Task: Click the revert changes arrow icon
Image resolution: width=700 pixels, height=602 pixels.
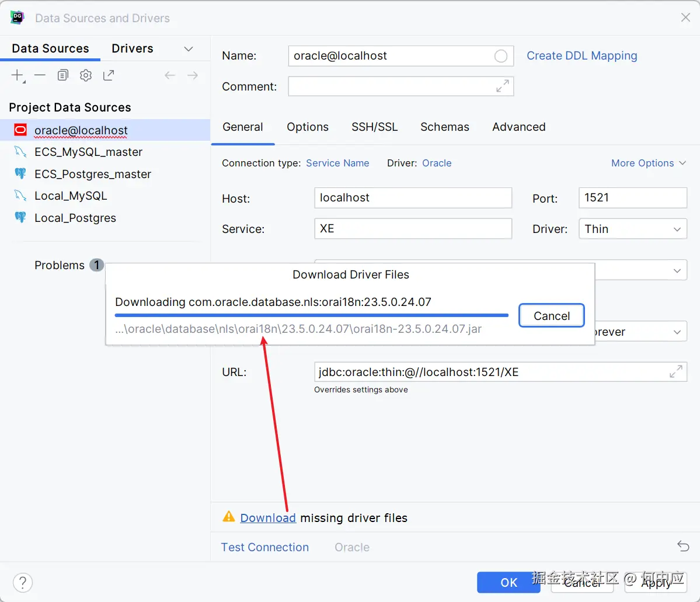Action: click(x=683, y=547)
